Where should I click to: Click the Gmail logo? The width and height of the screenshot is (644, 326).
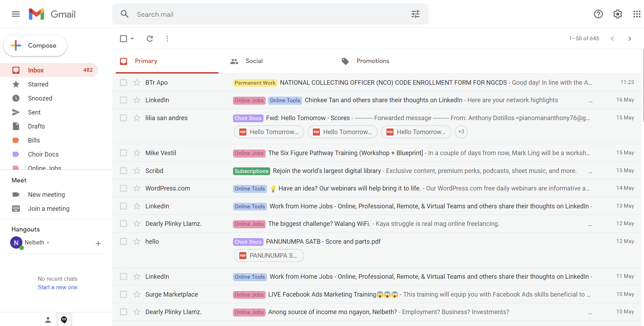[x=52, y=14]
